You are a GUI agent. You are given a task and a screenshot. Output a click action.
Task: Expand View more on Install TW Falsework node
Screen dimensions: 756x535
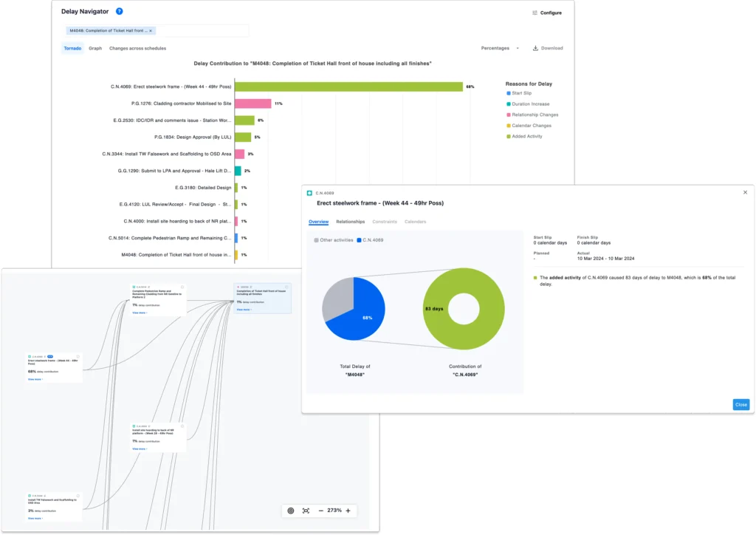coord(35,518)
